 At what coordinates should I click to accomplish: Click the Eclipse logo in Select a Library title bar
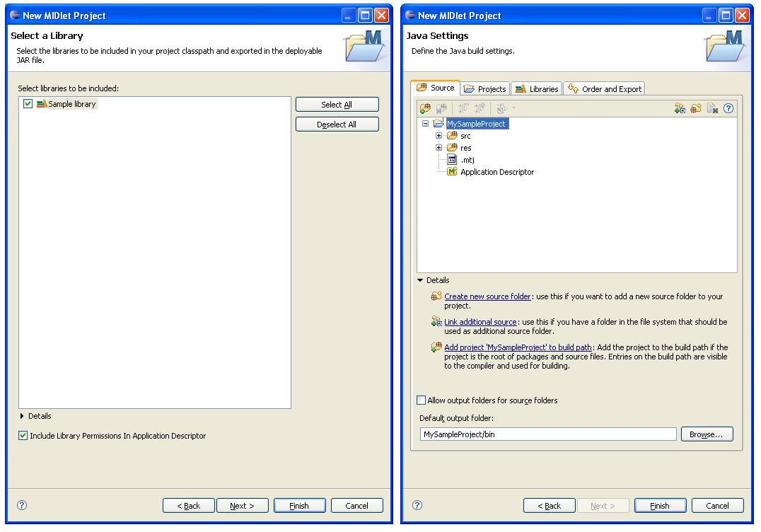point(15,15)
